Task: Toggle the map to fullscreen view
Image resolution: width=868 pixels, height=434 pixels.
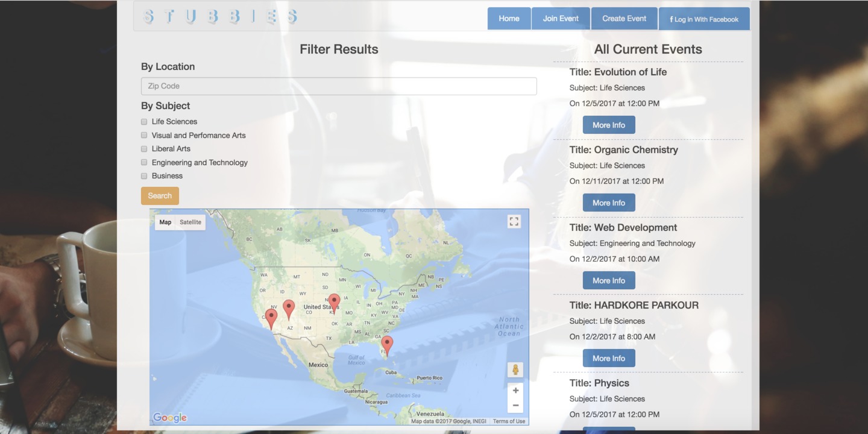Action: 514,222
